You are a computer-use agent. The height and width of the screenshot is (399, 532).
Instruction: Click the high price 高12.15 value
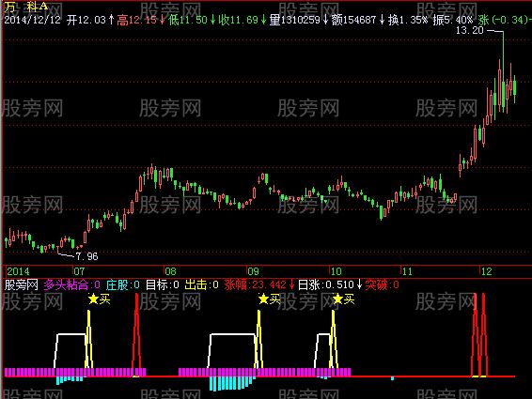pyautogui.click(x=137, y=20)
